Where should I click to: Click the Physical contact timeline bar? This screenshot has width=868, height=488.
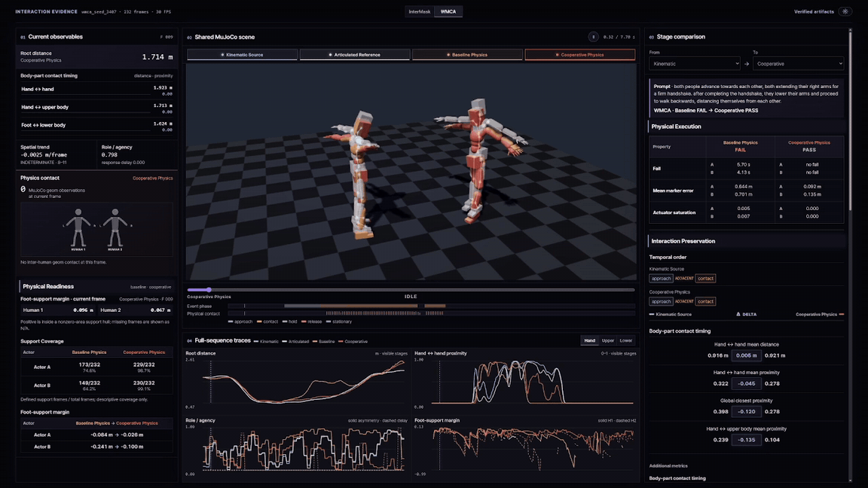click(431, 313)
